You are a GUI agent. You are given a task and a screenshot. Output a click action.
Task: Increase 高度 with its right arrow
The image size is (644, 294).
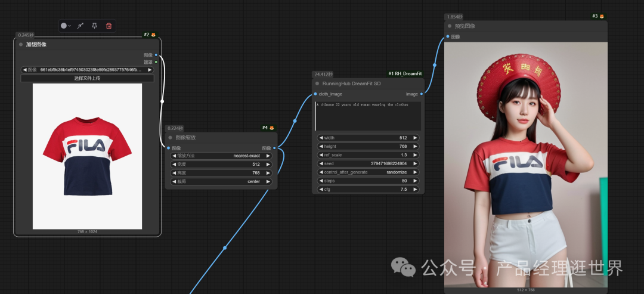coord(268,173)
